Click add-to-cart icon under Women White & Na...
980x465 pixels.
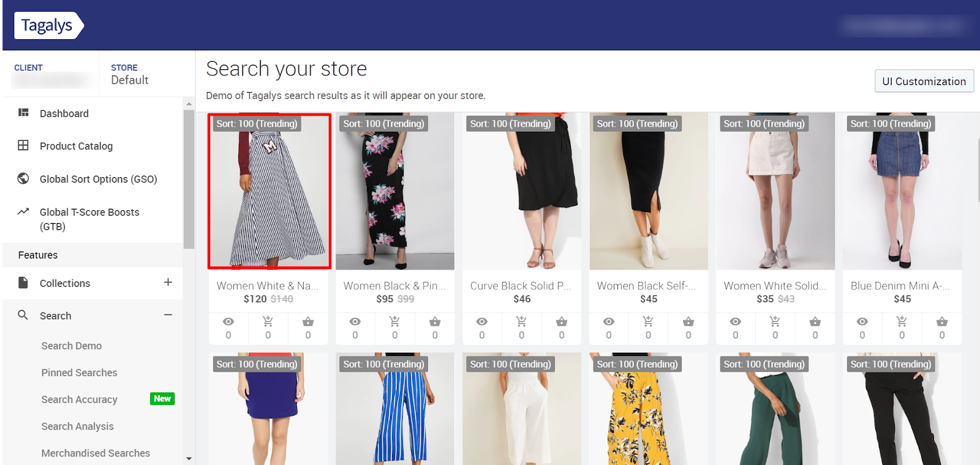coord(268,321)
